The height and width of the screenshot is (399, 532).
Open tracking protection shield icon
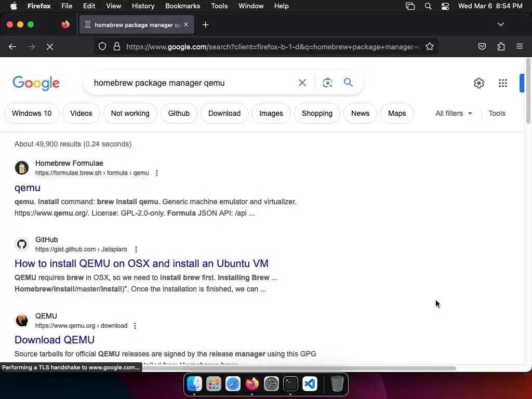(x=102, y=46)
